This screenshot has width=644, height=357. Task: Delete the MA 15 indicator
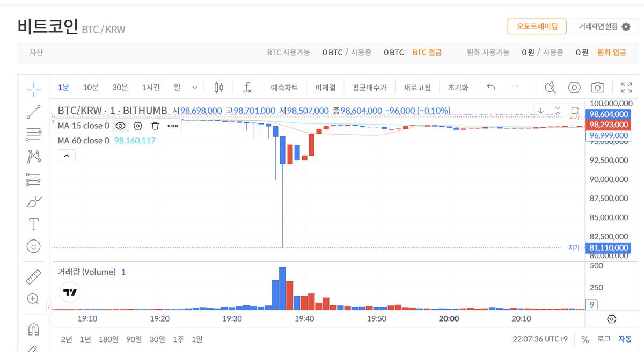click(155, 126)
